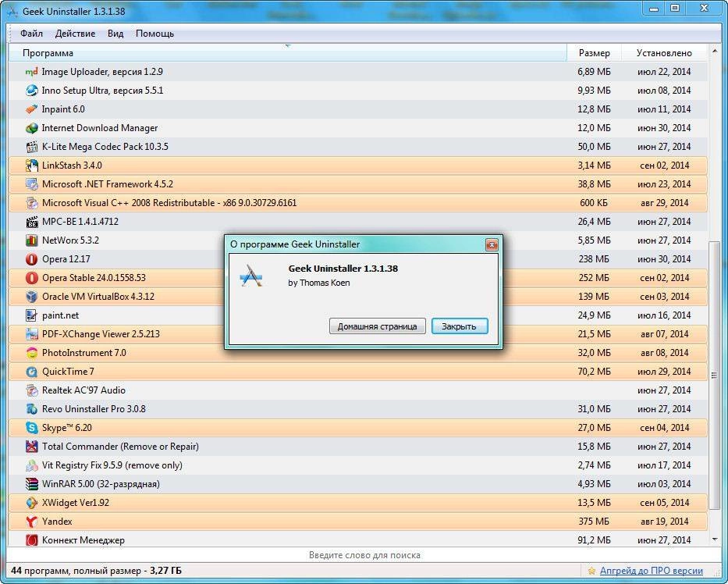The image size is (728, 584).
Task: Click the PDF-XChange Viewer icon
Action: coord(31,334)
